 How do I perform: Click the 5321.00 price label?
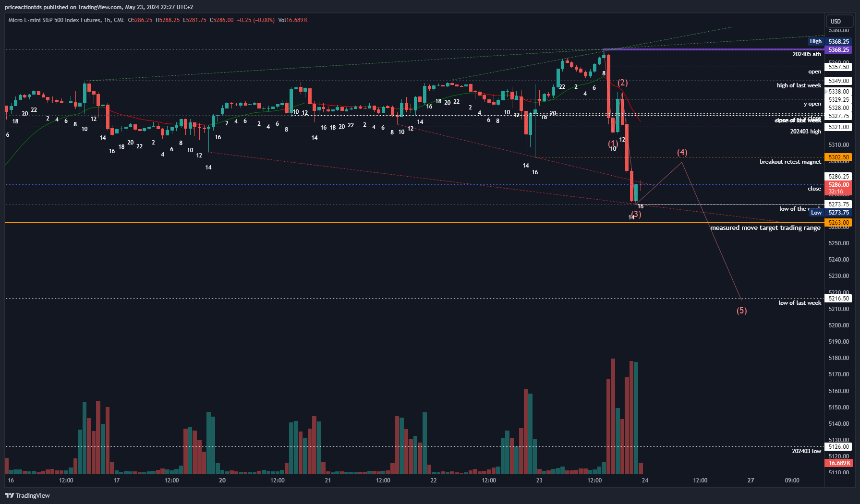tap(838, 127)
